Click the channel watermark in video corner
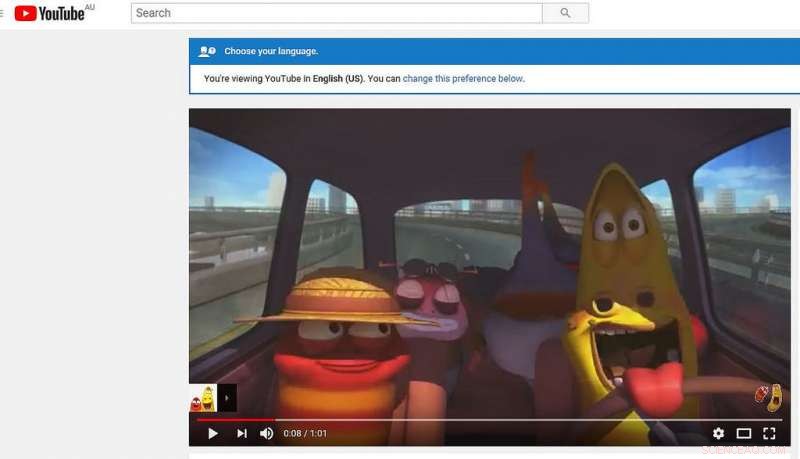 click(x=769, y=397)
